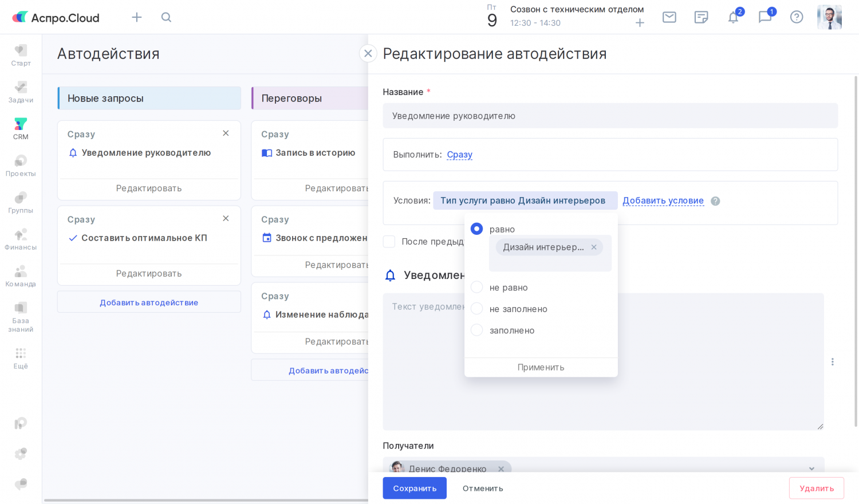
Task: Click the Название input field
Action: pos(610,116)
